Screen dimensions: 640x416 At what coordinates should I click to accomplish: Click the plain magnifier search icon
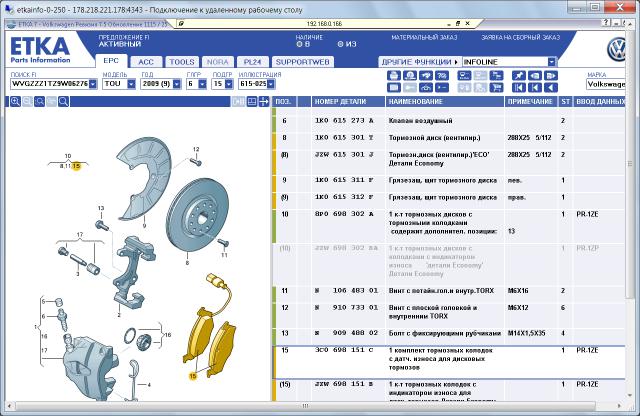pyautogui.click(x=63, y=101)
